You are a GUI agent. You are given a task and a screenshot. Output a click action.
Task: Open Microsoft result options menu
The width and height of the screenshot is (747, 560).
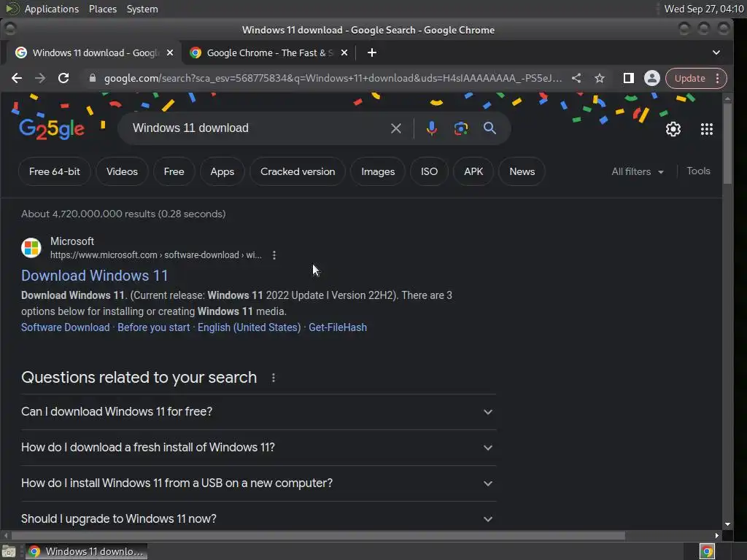click(x=274, y=255)
